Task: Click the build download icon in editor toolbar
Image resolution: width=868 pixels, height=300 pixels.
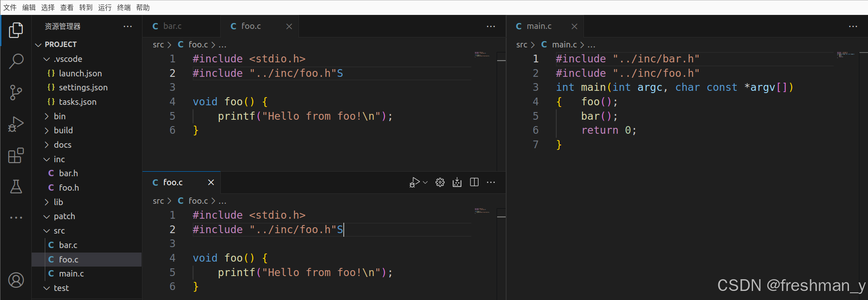Action: click(x=457, y=183)
